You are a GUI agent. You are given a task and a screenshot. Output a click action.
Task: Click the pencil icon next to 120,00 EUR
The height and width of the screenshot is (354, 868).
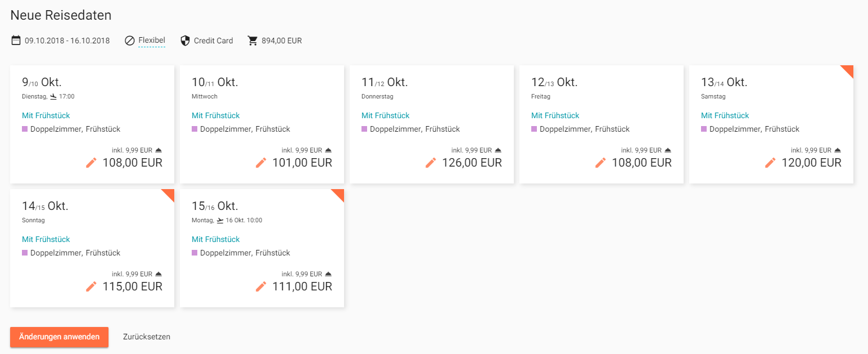pyautogui.click(x=770, y=163)
